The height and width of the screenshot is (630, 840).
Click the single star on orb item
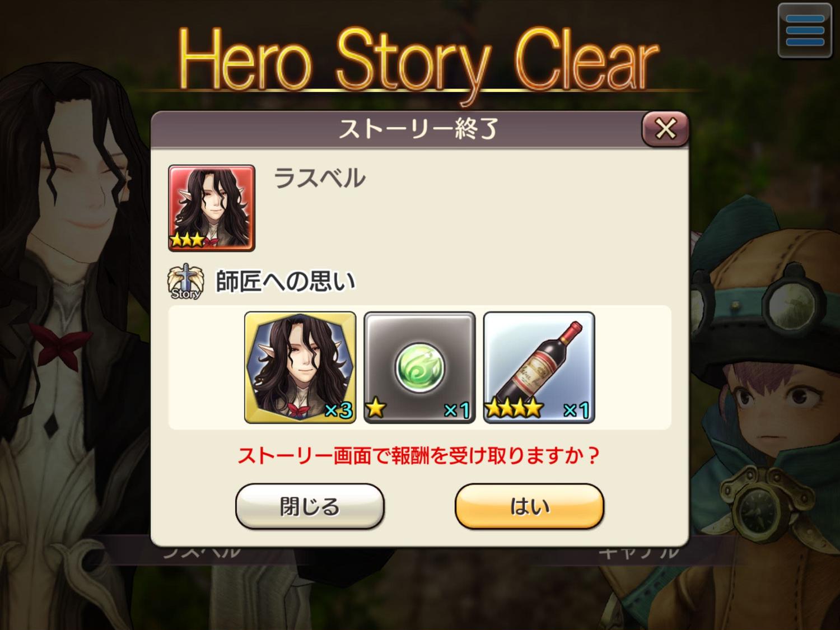pyautogui.click(x=376, y=408)
